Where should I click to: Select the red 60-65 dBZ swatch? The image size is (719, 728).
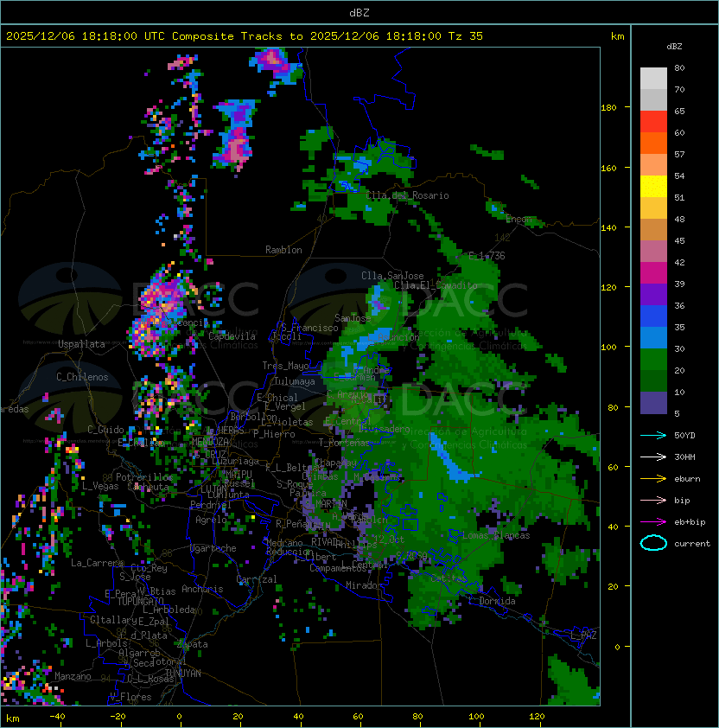click(653, 122)
